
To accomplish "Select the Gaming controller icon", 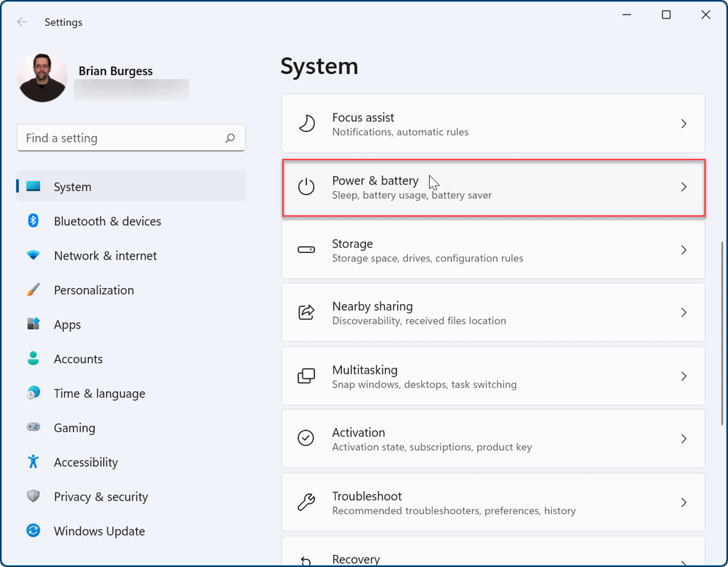I will (x=33, y=428).
